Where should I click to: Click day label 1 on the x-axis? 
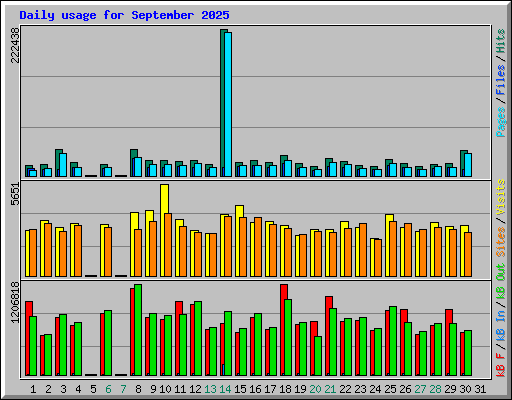click(x=33, y=389)
